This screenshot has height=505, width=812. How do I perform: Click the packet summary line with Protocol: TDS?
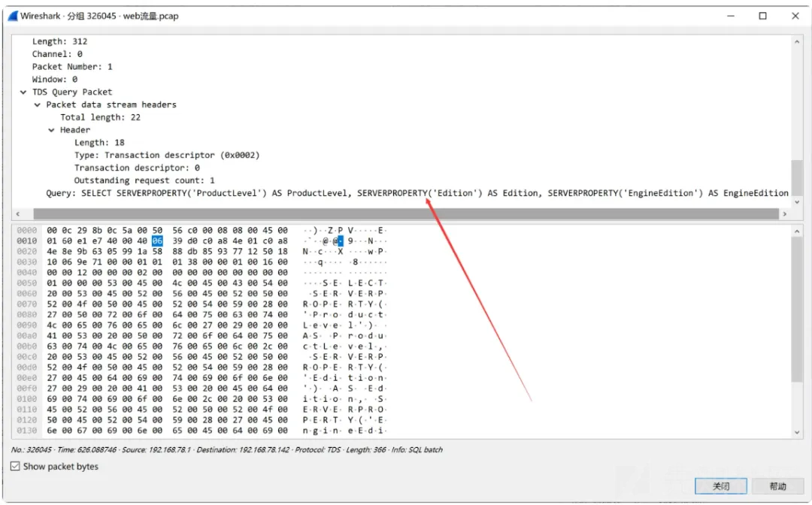point(227,449)
